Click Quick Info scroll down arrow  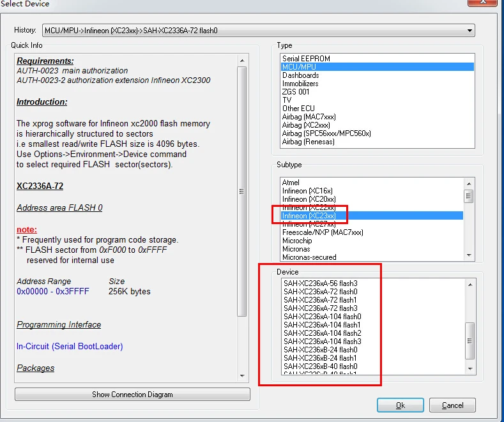point(242,376)
